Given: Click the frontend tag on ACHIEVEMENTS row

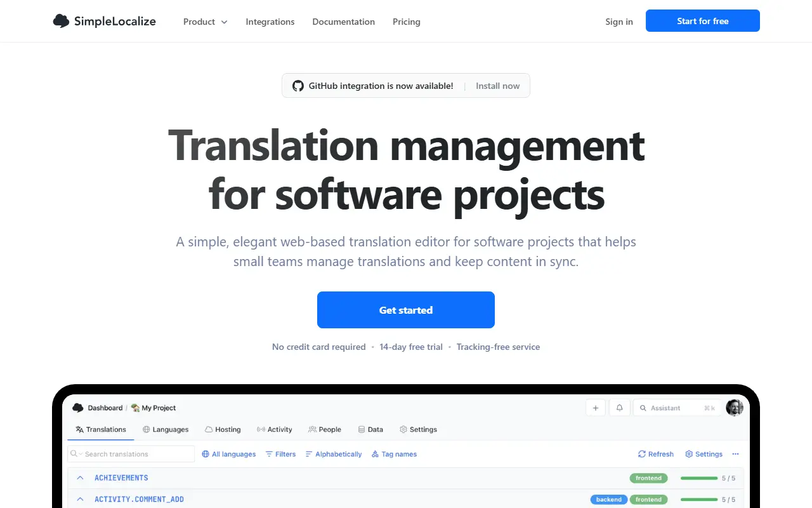Looking at the screenshot, I should tap(648, 478).
